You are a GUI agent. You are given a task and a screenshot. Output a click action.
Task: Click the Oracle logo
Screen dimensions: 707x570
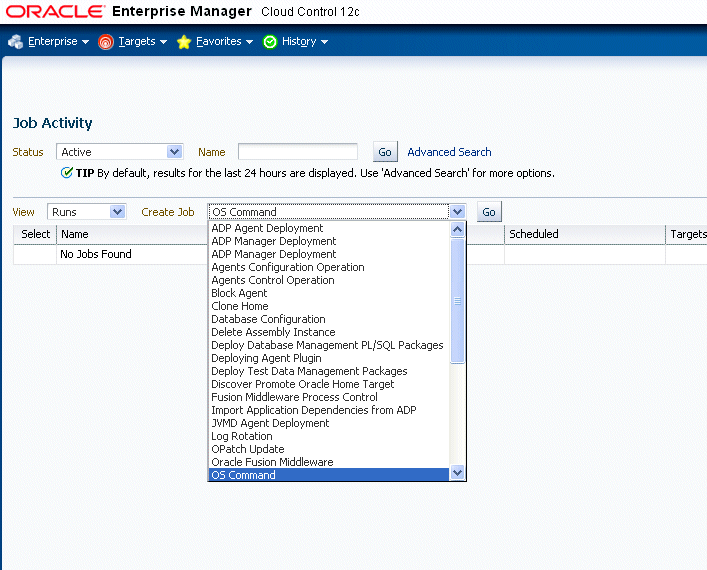(x=55, y=11)
